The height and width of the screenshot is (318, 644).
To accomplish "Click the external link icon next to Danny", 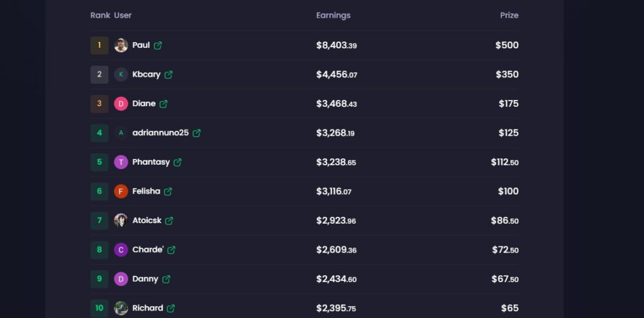I will tap(166, 279).
